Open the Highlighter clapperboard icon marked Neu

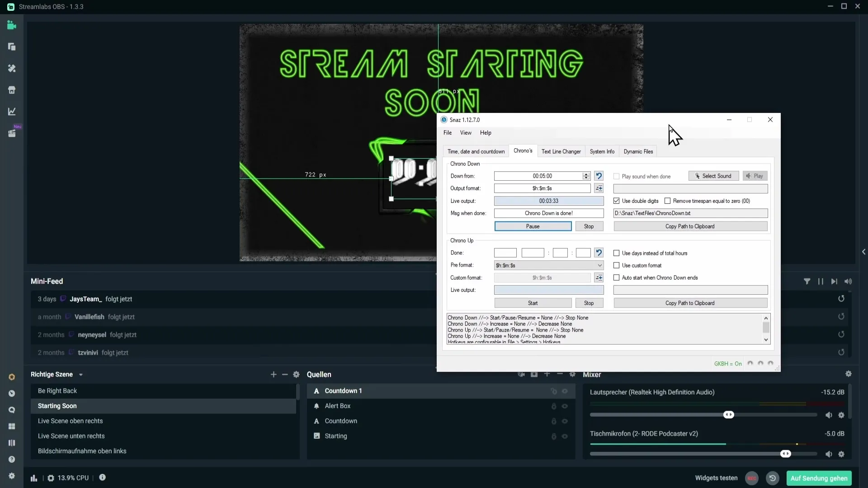point(12,133)
